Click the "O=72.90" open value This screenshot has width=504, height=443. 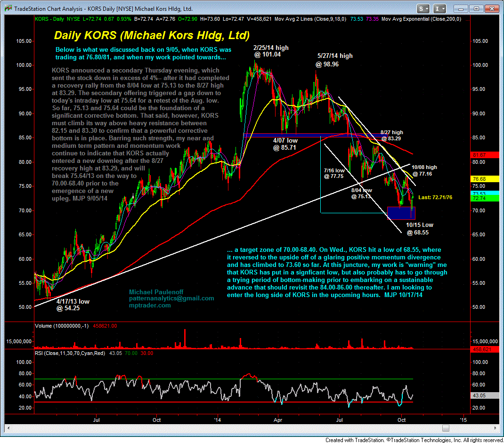pyautogui.click(x=188, y=19)
